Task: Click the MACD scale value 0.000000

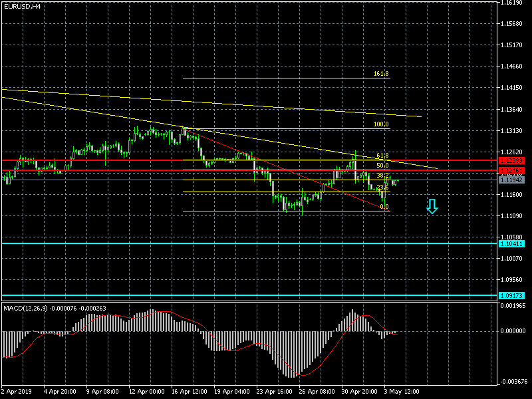Action: (x=513, y=331)
